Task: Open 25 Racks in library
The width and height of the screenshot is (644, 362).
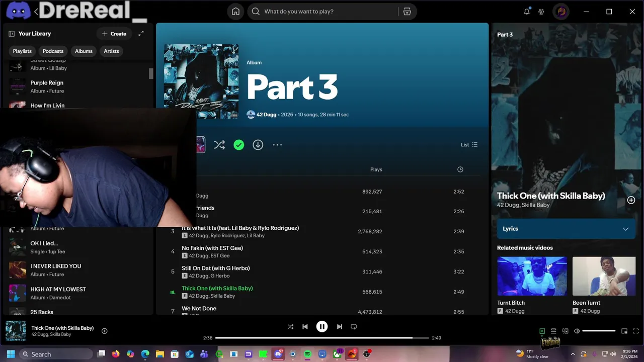Action: (x=78, y=312)
